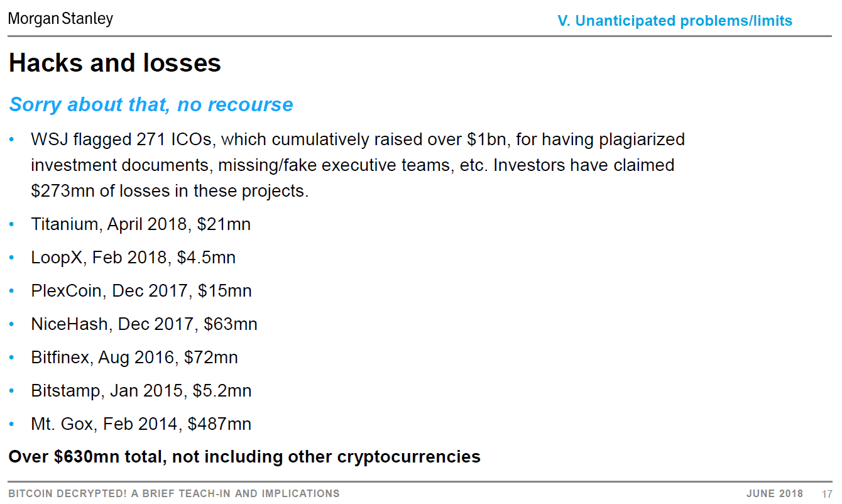Click the '$273mn of losses' text line

coord(170,191)
